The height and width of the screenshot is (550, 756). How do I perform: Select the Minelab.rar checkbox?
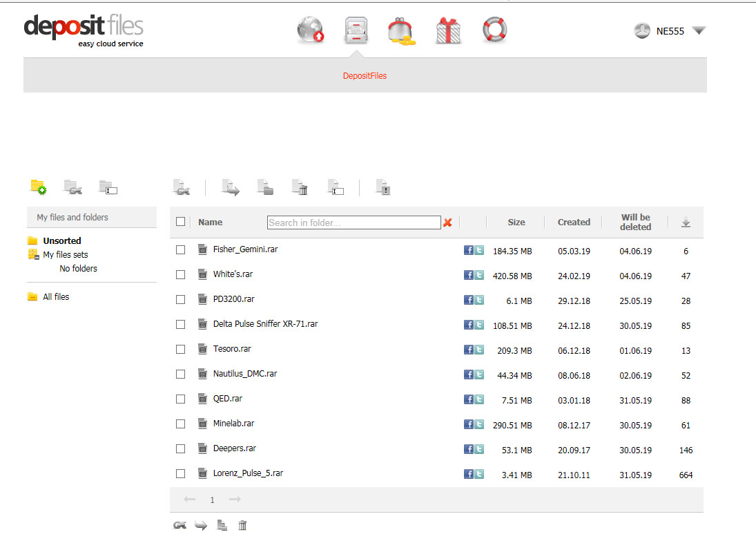click(x=181, y=424)
